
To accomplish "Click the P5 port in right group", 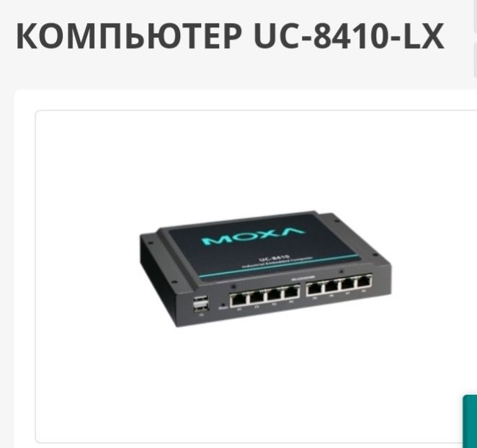I will pyautogui.click(x=314, y=288).
